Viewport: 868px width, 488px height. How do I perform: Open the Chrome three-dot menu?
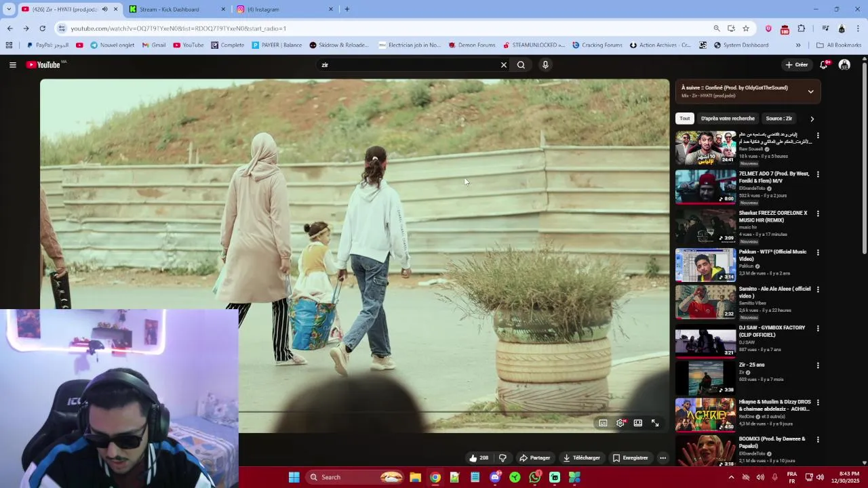pos(859,28)
